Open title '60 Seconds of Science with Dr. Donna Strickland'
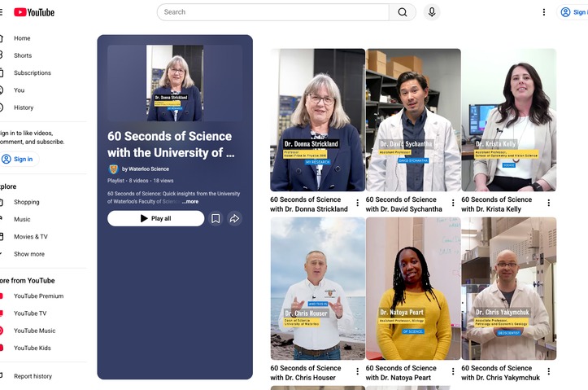The width and height of the screenshot is (588, 390). [x=309, y=204]
